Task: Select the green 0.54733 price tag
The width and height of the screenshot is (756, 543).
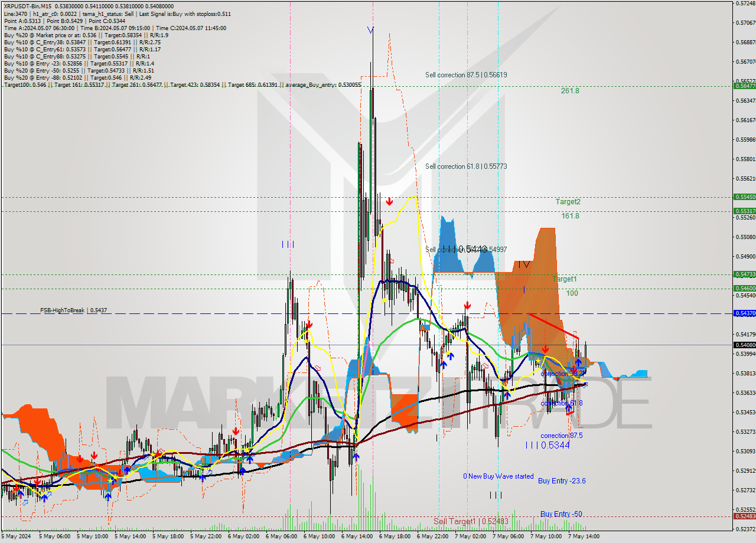Action: (744, 274)
